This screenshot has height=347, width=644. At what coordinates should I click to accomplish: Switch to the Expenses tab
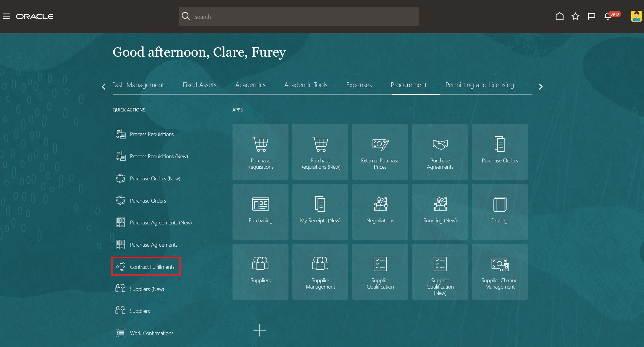(x=359, y=85)
